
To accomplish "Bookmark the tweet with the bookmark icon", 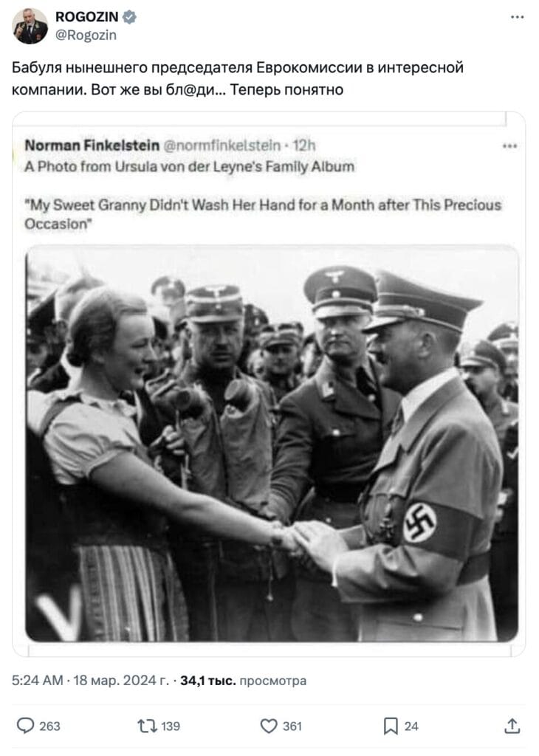I will [x=390, y=726].
